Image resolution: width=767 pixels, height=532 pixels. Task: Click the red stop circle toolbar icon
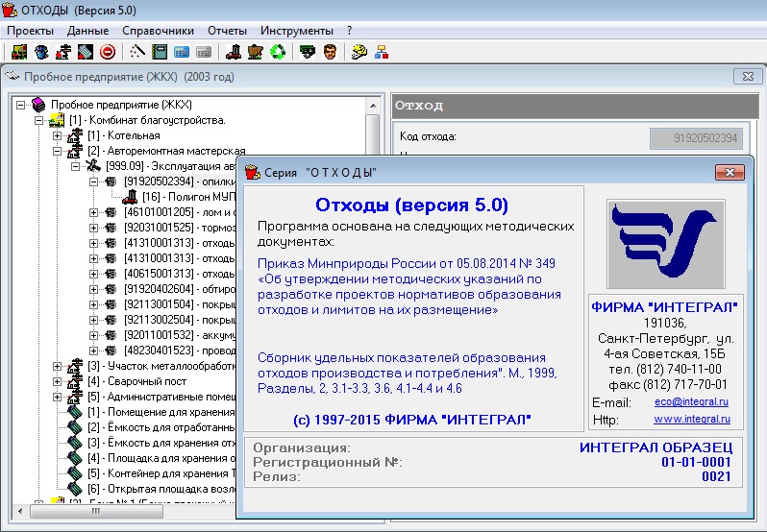[108, 52]
